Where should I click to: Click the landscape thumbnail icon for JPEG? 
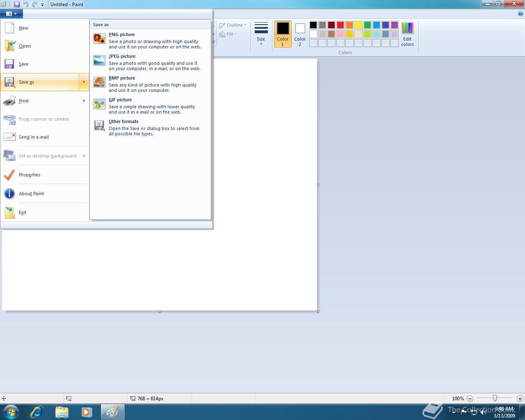point(99,60)
